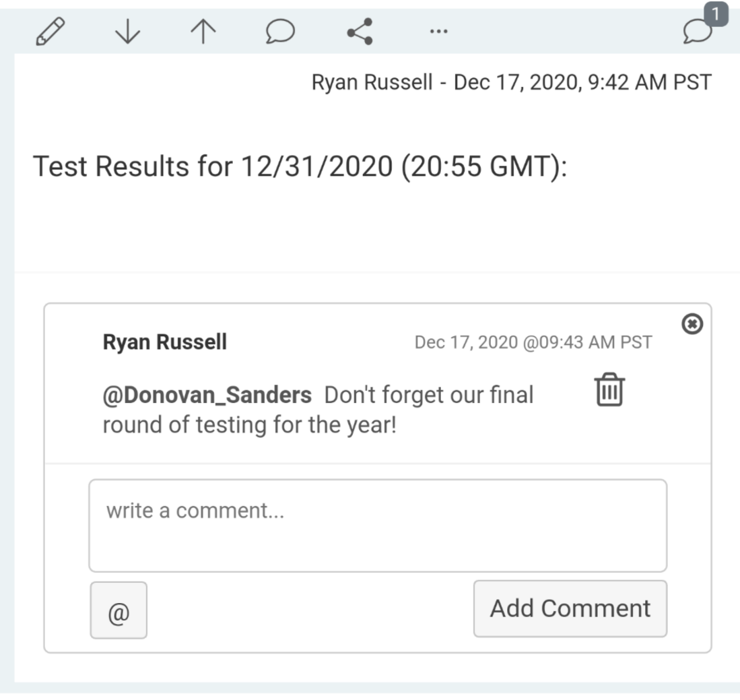Click the pencil edit entry icon
Image resolution: width=740 pixels, height=700 pixels.
click(x=50, y=31)
